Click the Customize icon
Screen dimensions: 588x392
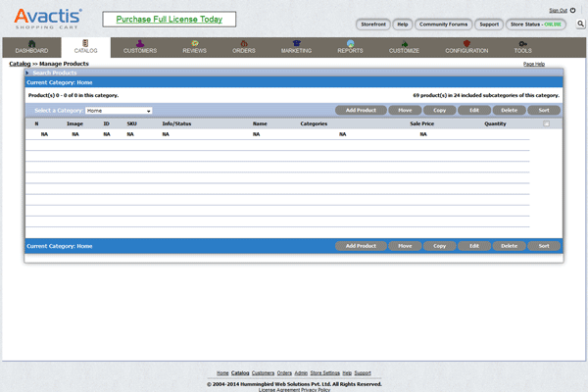[x=404, y=43]
